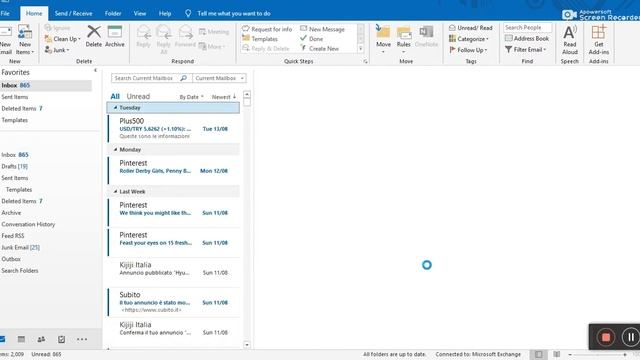This screenshot has height=360, width=640.
Task: Click the mailbox search magnifier icon
Action: point(184,78)
